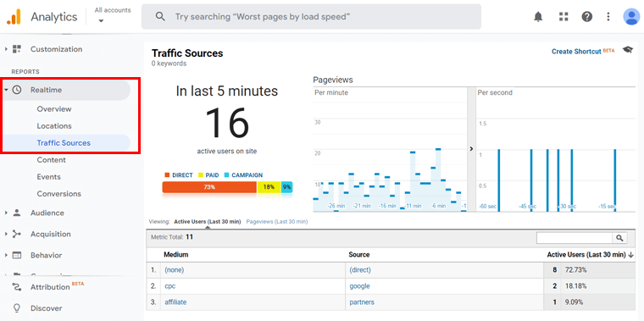Open Realtime Locations report

click(54, 126)
